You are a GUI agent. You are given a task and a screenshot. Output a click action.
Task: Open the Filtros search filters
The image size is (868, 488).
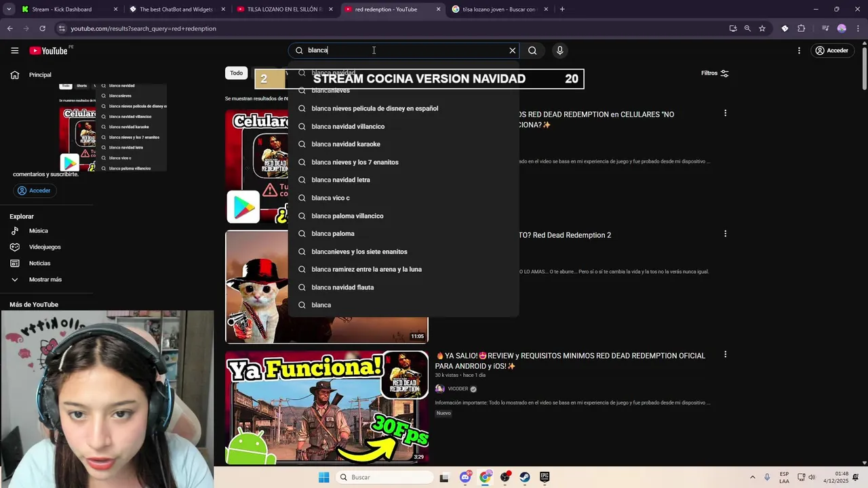[x=715, y=73]
